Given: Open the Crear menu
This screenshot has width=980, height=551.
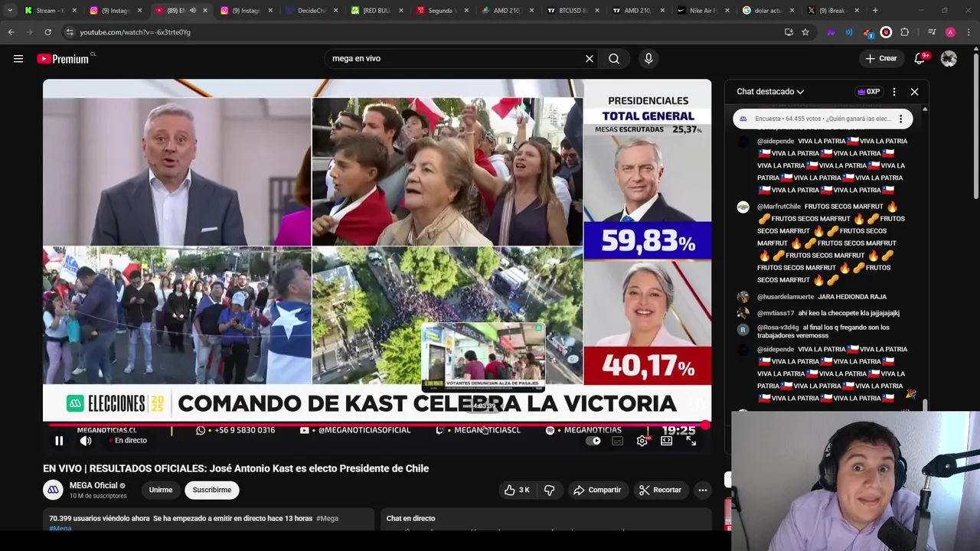Looking at the screenshot, I should coord(880,59).
